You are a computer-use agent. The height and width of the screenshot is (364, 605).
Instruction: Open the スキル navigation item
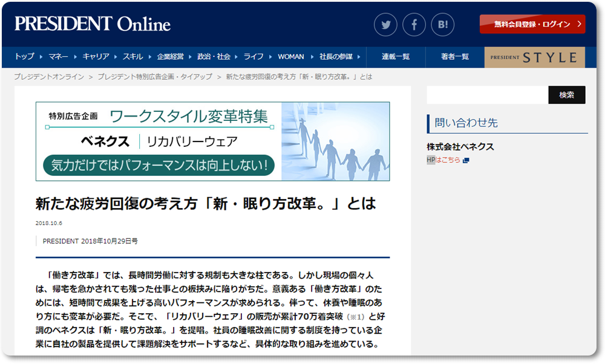click(x=132, y=57)
